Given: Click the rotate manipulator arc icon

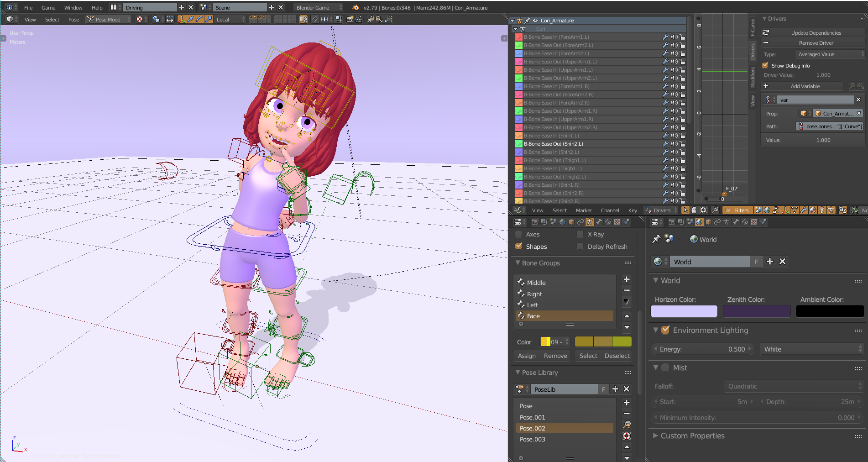Looking at the screenshot, I should coord(199,19).
